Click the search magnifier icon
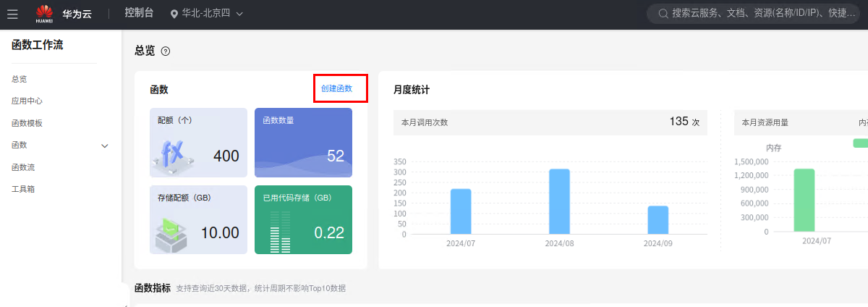The height and width of the screenshot is (307, 868). tap(663, 14)
